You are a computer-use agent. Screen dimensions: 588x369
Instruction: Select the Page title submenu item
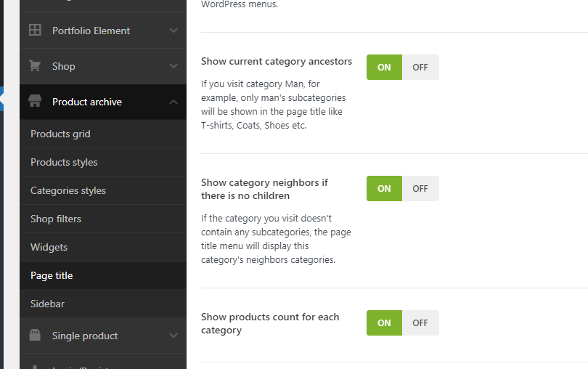tap(52, 275)
